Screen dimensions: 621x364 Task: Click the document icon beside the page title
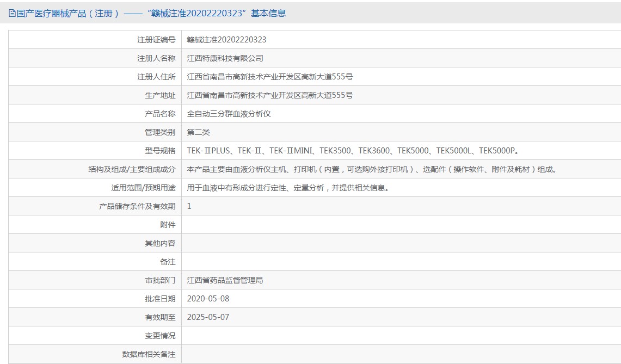(x=13, y=14)
